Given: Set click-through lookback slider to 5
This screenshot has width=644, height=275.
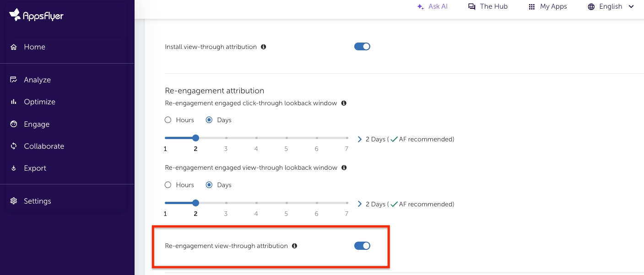Looking at the screenshot, I should point(286,138).
